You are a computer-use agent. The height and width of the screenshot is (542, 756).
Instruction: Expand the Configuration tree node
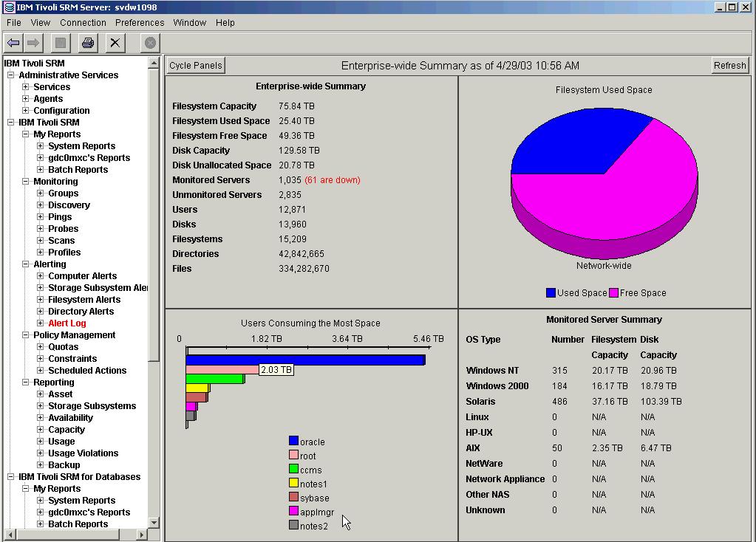[26, 110]
